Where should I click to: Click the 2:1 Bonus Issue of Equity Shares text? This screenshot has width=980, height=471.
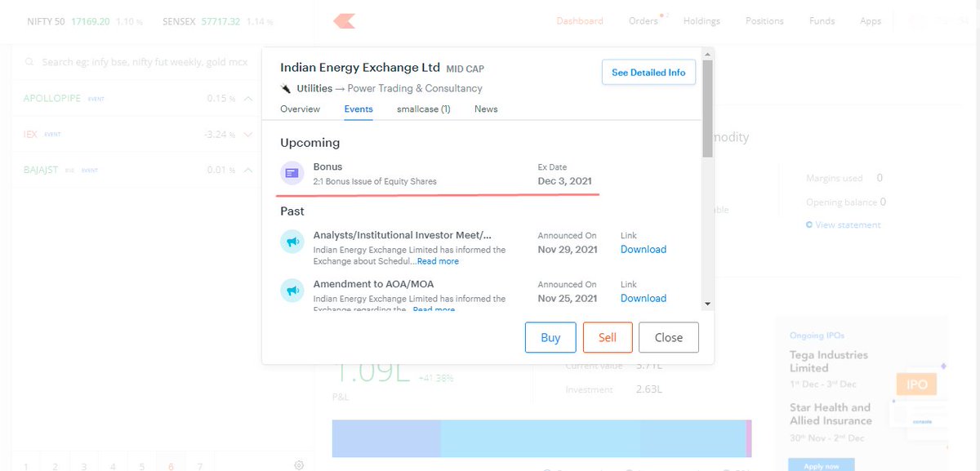375,181
